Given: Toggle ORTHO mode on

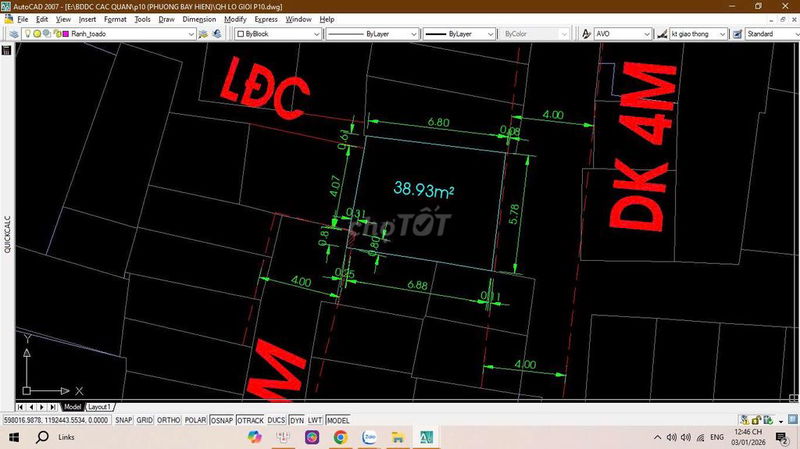Looking at the screenshot, I should tap(171, 421).
